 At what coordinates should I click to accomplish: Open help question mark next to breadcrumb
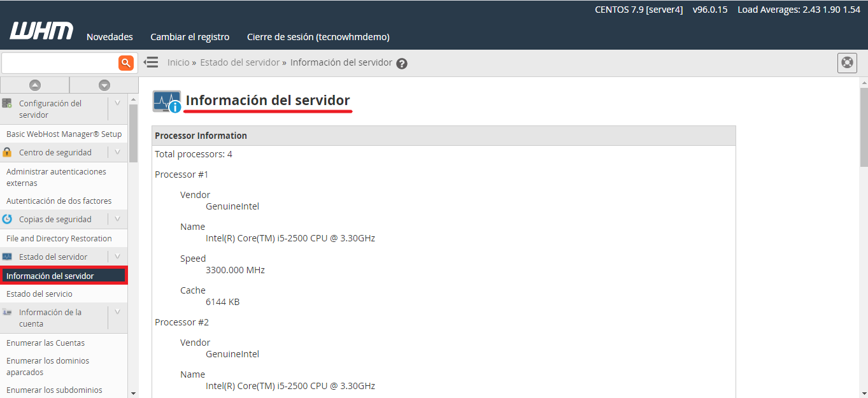click(x=402, y=64)
